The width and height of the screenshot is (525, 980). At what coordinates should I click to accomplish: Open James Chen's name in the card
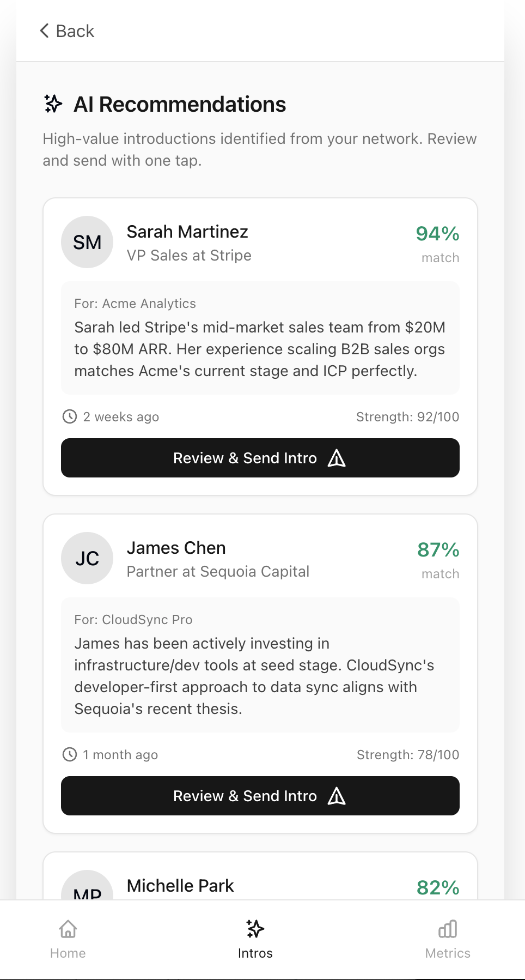[x=176, y=548]
